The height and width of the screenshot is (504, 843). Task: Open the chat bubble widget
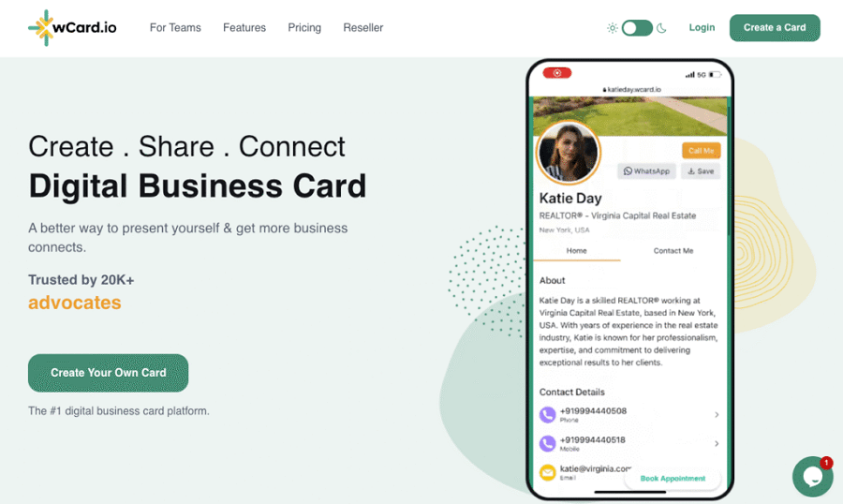812,476
